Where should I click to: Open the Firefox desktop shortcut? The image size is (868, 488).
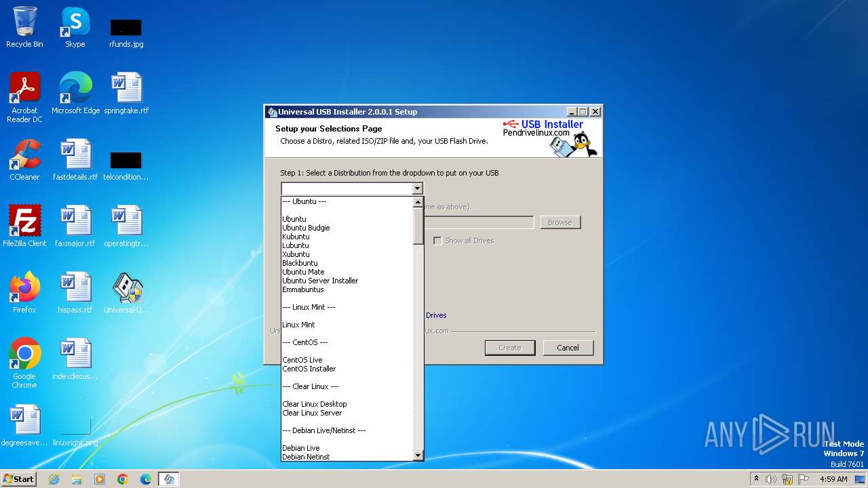point(24,293)
